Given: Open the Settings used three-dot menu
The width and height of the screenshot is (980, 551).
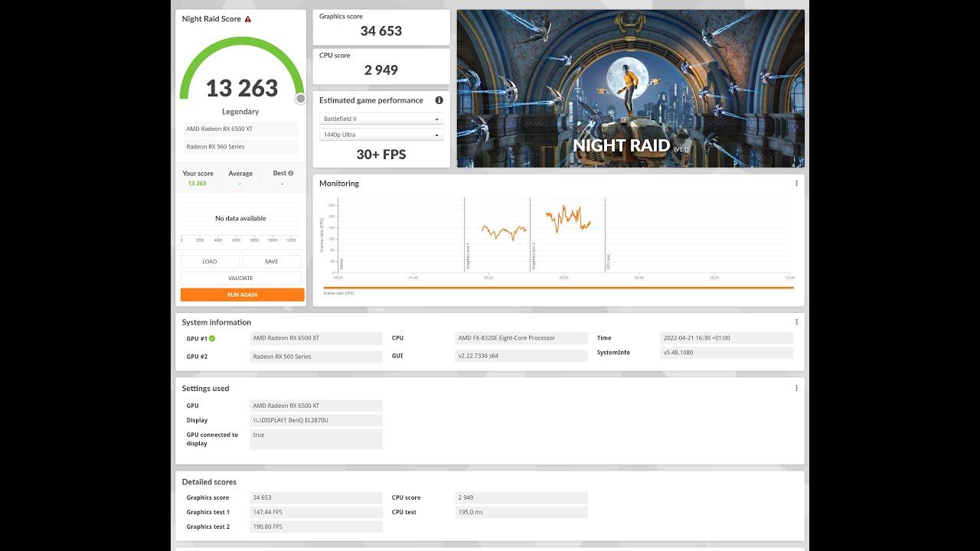Looking at the screenshot, I should pyautogui.click(x=796, y=388).
